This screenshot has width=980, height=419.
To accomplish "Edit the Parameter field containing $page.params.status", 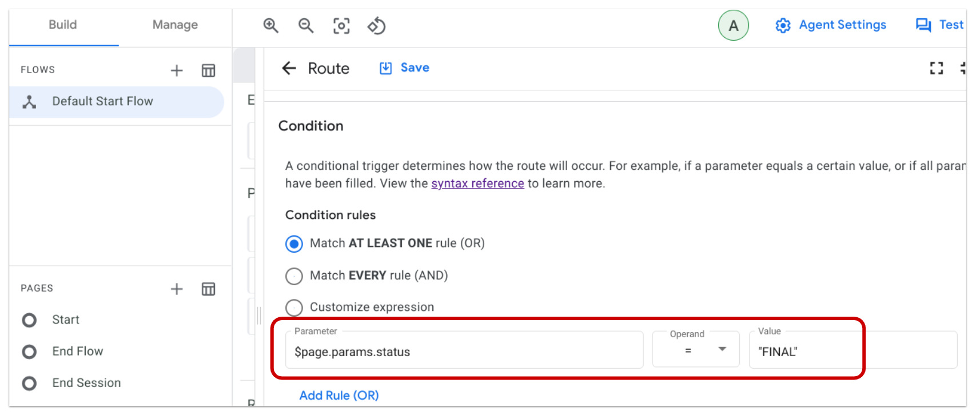I will 464,352.
